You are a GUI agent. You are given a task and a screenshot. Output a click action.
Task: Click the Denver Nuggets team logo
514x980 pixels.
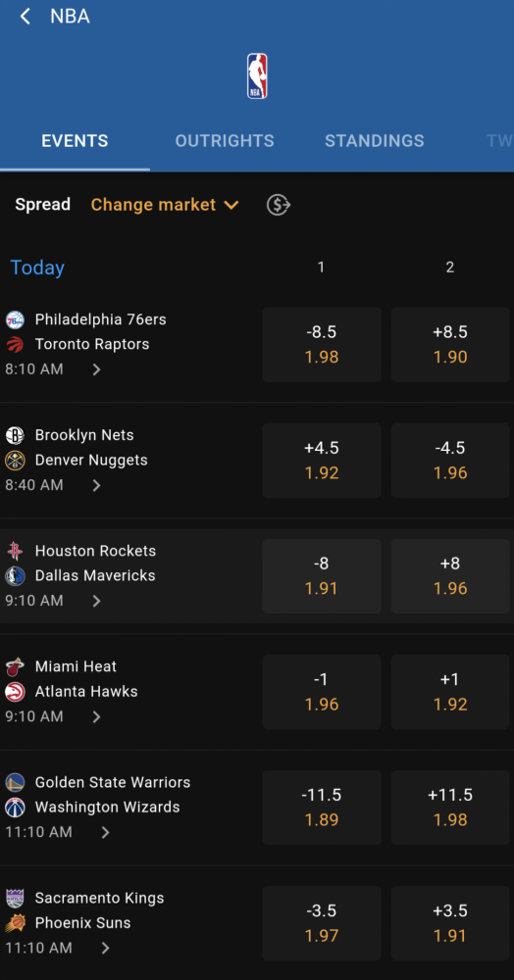(15, 461)
